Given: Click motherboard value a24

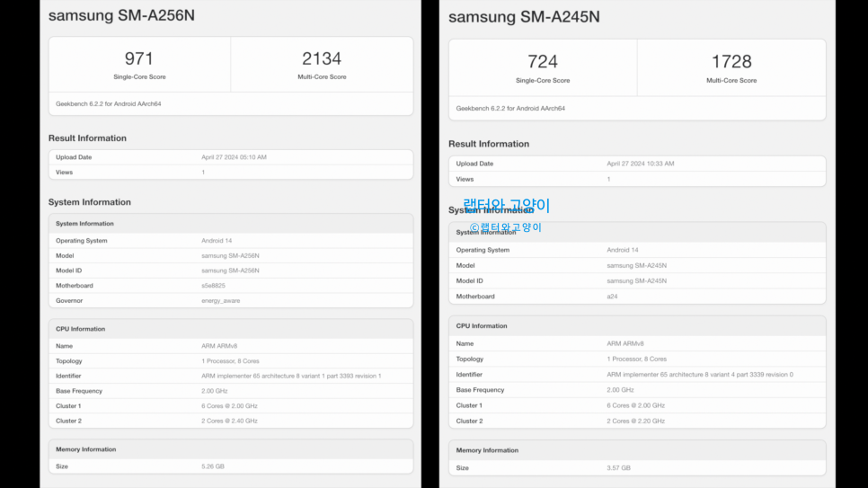Looking at the screenshot, I should point(612,297).
